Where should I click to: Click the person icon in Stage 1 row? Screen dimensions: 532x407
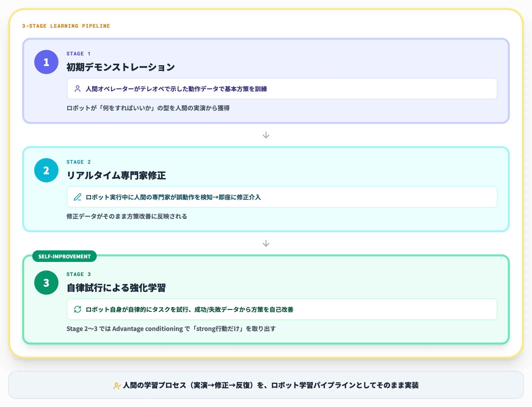[78, 89]
